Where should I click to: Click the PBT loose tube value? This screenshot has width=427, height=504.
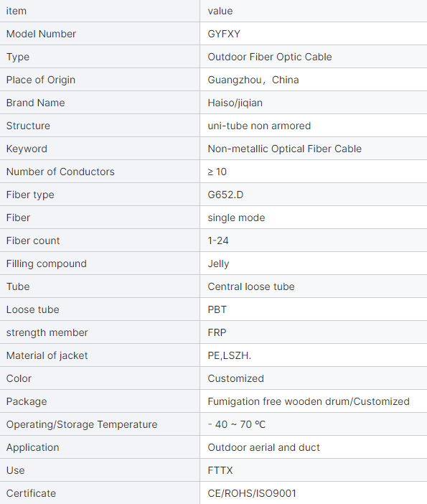pyautogui.click(x=217, y=309)
